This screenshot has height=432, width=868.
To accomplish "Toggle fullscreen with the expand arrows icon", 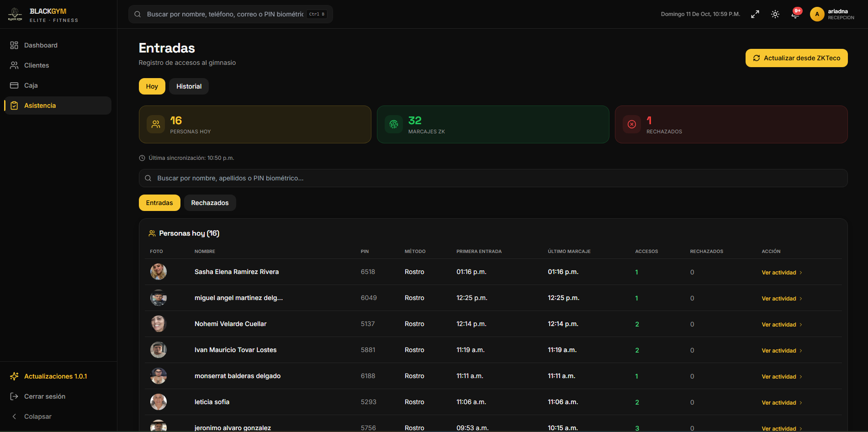I will [x=755, y=14].
